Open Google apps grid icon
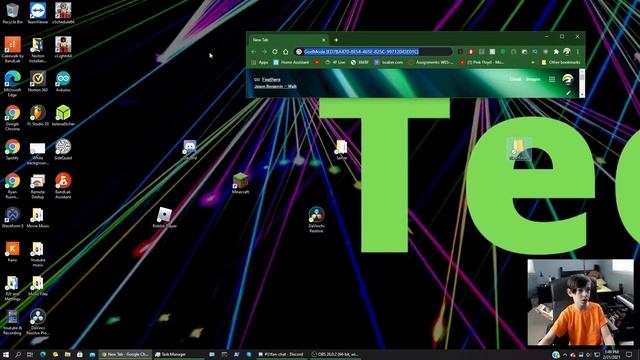This screenshot has width=640, height=360. (x=552, y=79)
